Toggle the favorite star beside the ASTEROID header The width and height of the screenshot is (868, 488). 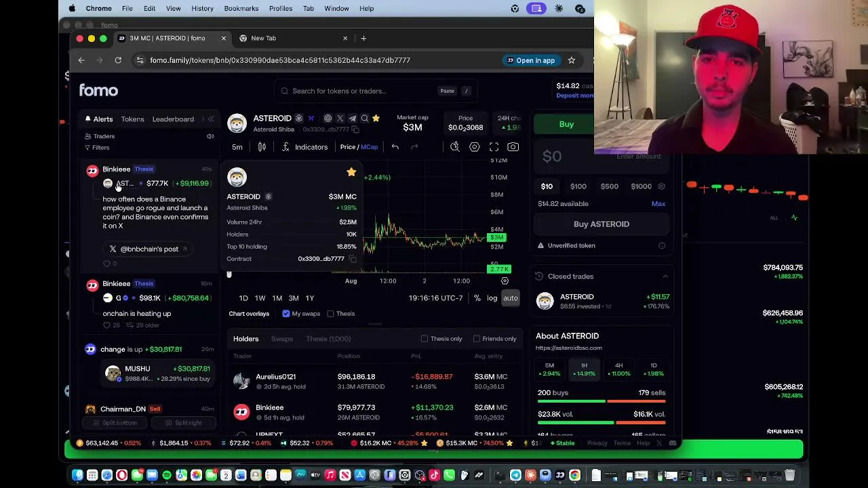[x=376, y=119]
